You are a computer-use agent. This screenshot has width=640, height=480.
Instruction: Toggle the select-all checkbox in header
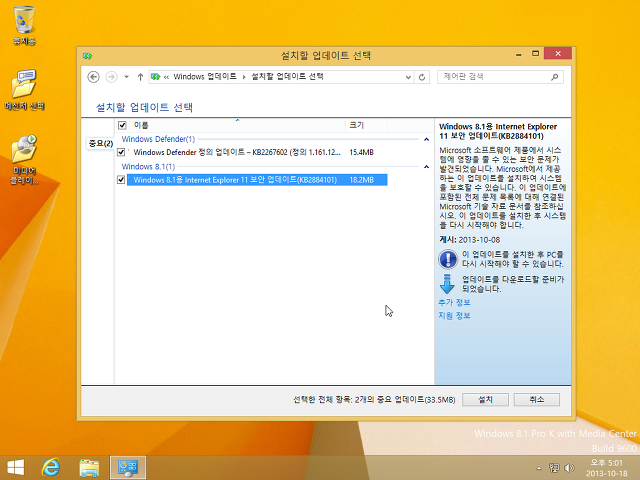click(122, 125)
